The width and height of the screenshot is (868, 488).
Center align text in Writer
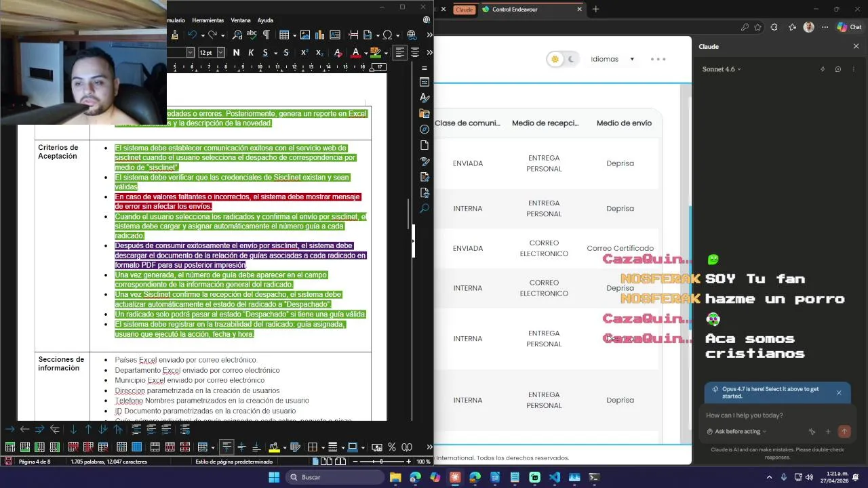(x=415, y=53)
